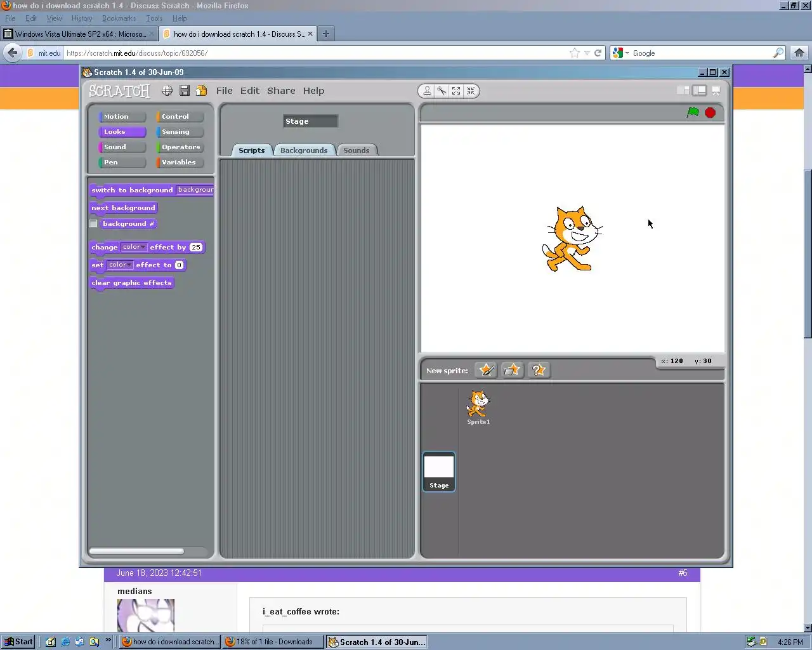The height and width of the screenshot is (650, 812).
Task: Click the search magnifier in Google box
Action: pos(778,53)
